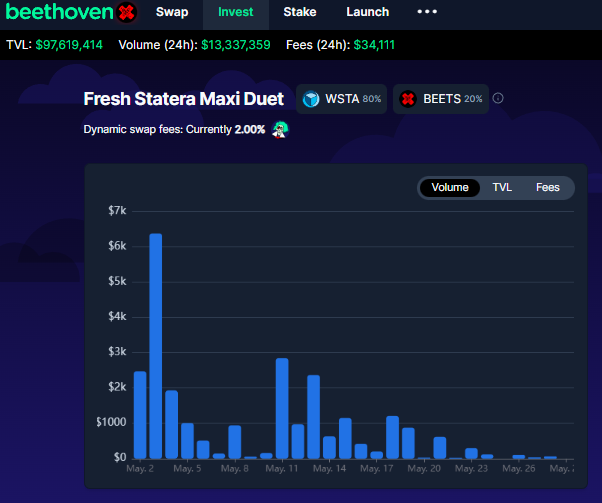Click the May. 17 axis label

pos(377,468)
